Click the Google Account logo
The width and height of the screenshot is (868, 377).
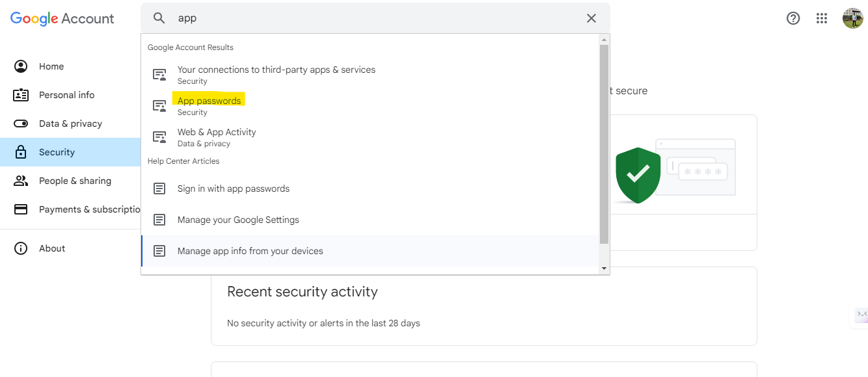tap(62, 19)
